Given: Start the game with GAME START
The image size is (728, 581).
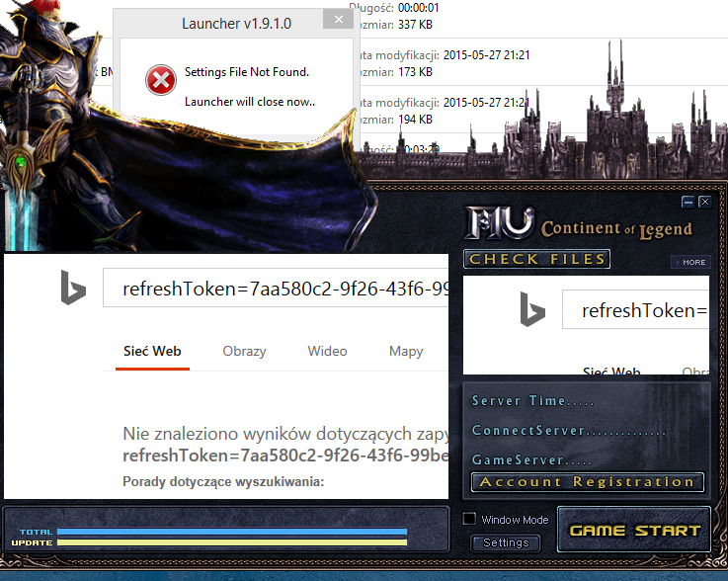Looking at the screenshot, I should click(x=634, y=530).
